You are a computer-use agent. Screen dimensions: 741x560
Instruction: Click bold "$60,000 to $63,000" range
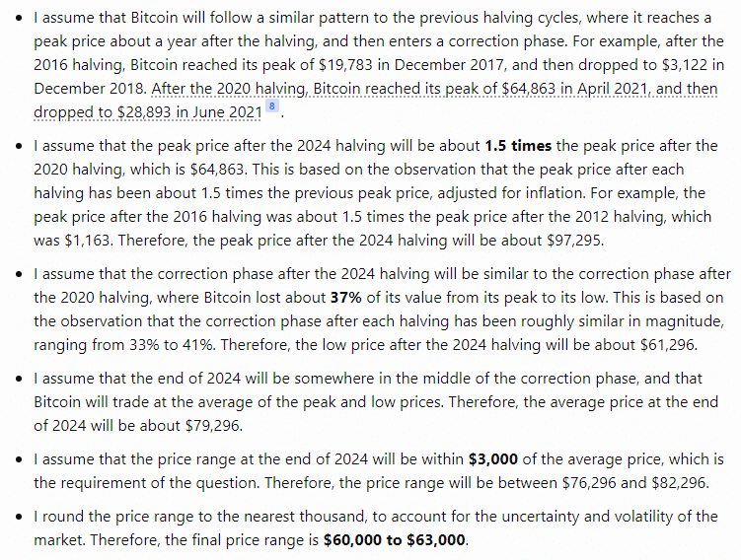[x=397, y=539]
